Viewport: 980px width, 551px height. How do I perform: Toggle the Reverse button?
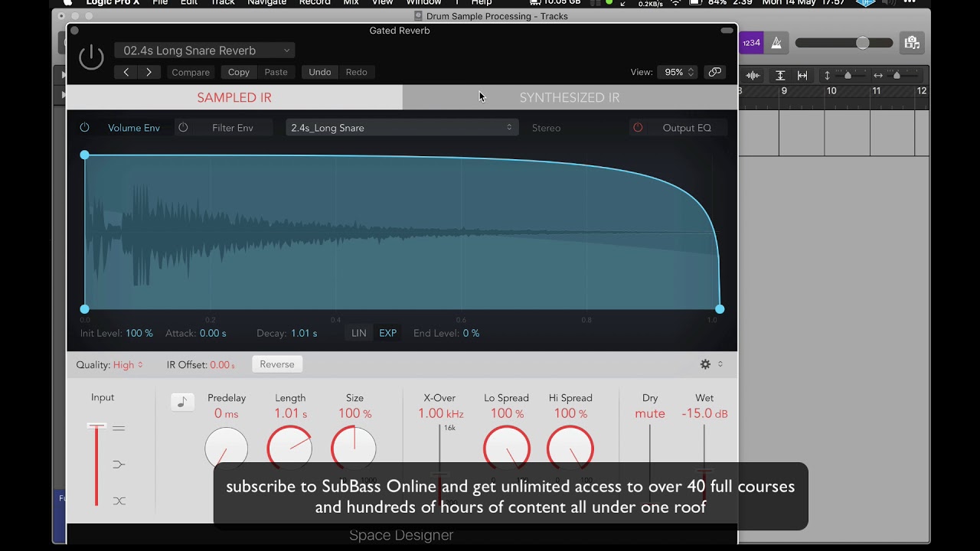[277, 364]
